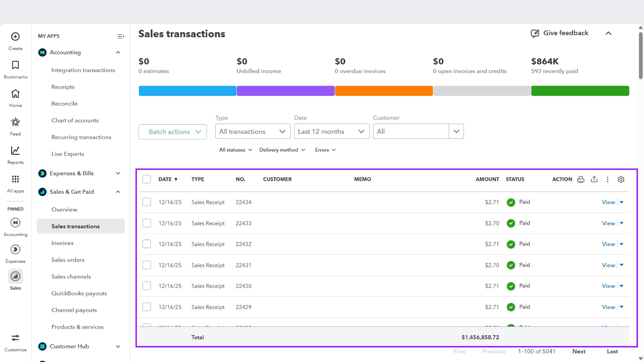Open the Reports chart icon
The height and width of the screenshot is (362, 644).
point(15,151)
